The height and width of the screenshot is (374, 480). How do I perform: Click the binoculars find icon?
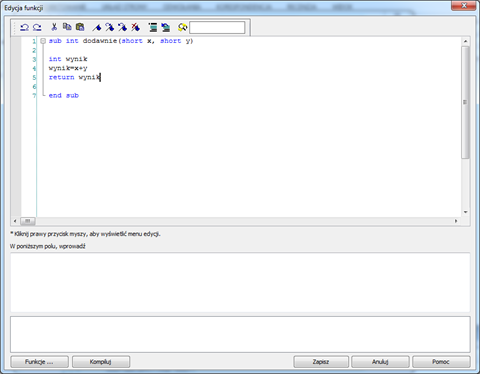click(183, 27)
